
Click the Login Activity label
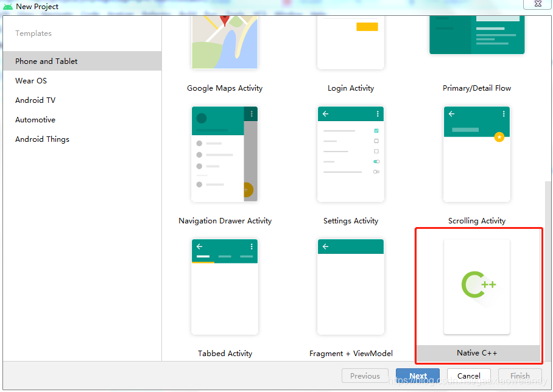351,88
